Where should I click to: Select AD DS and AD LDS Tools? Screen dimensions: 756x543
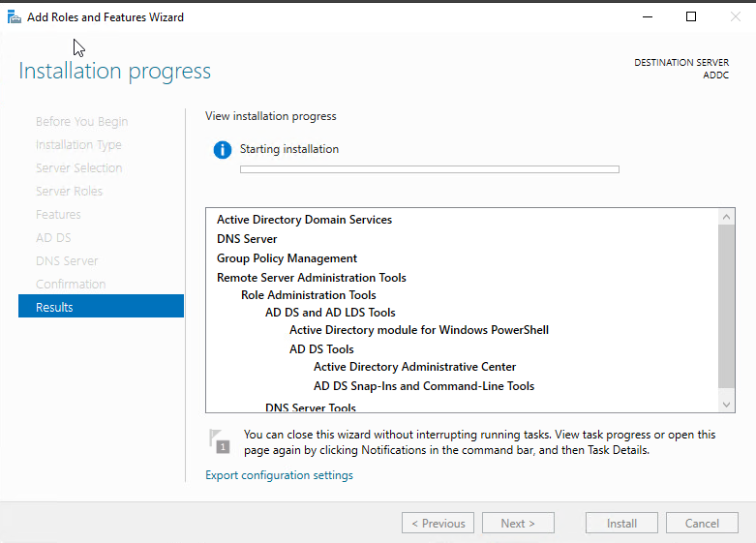(x=330, y=313)
